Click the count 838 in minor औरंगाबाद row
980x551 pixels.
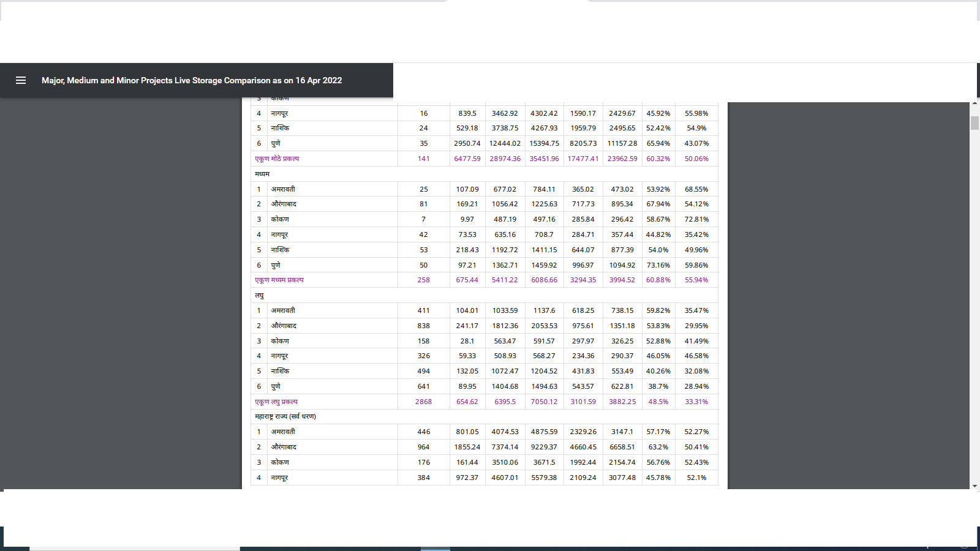pos(423,326)
